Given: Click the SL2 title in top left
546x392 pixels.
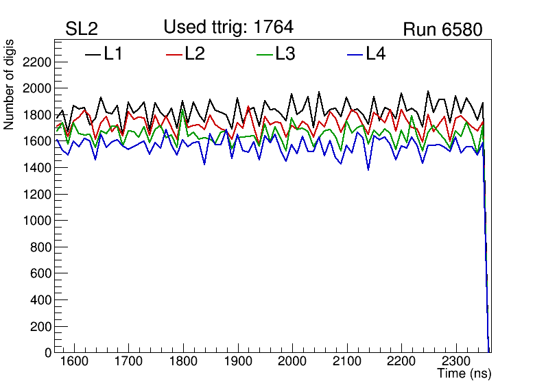Looking at the screenshot, I should click(82, 29).
